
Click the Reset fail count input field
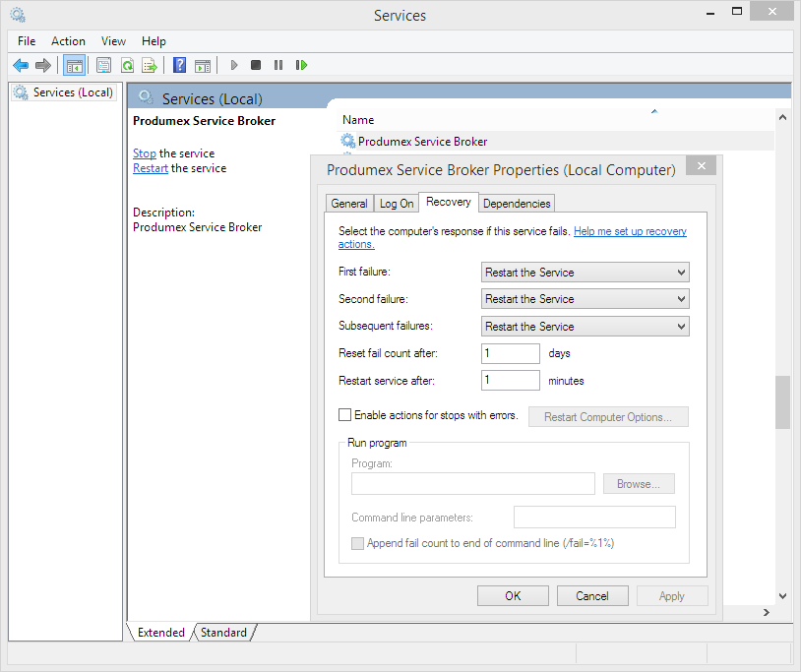510,352
